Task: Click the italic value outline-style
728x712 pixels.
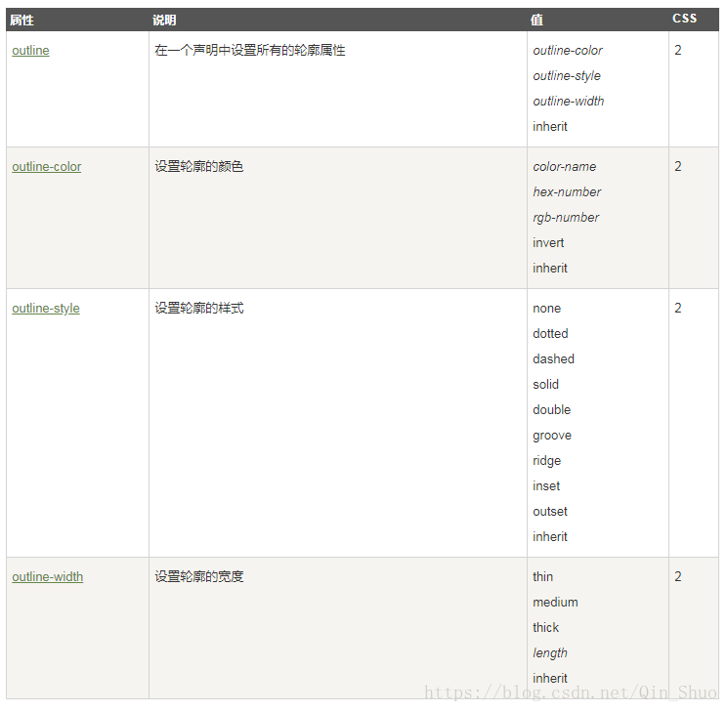Action: [x=567, y=75]
